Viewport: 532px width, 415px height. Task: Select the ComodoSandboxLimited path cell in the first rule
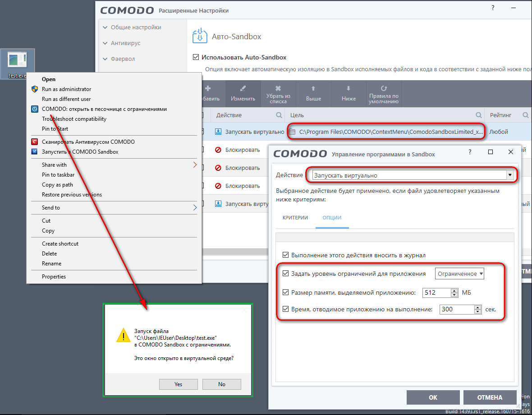386,132
